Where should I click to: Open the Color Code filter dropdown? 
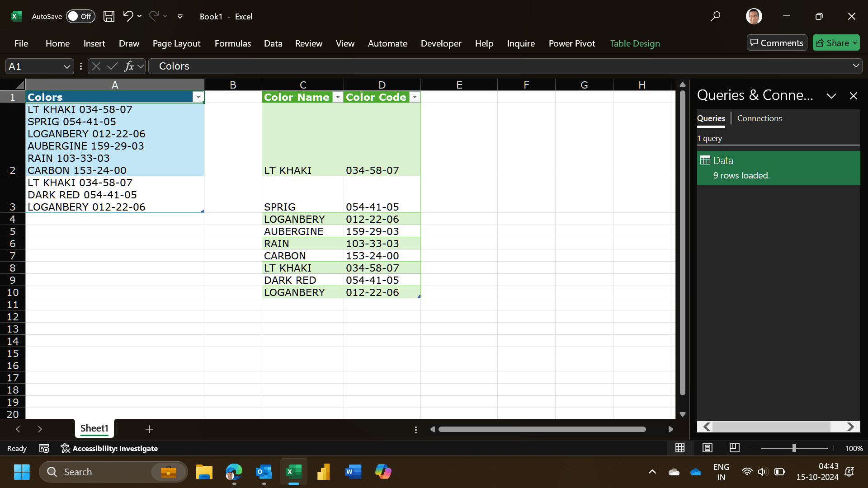415,97
